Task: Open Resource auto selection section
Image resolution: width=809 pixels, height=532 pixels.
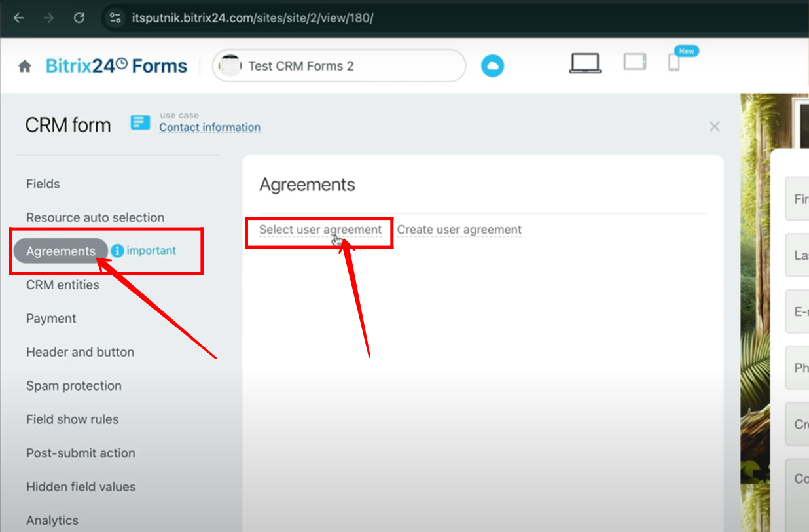Action: point(96,217)
